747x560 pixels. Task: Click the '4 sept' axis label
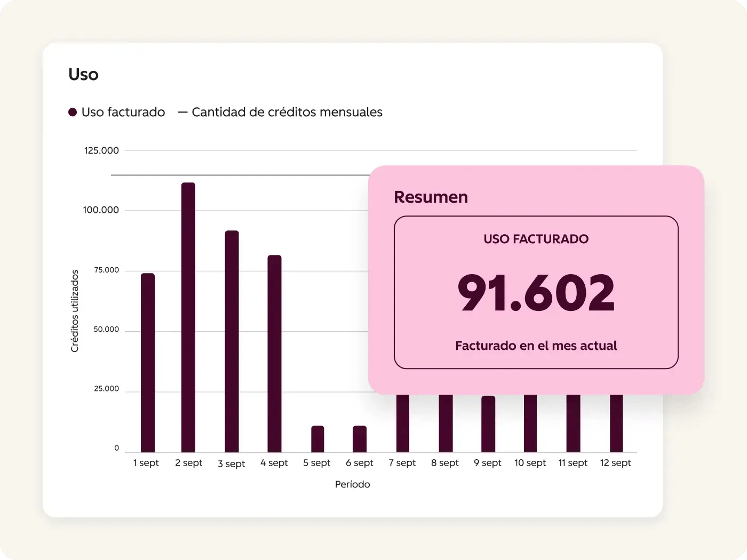point(274,463)
